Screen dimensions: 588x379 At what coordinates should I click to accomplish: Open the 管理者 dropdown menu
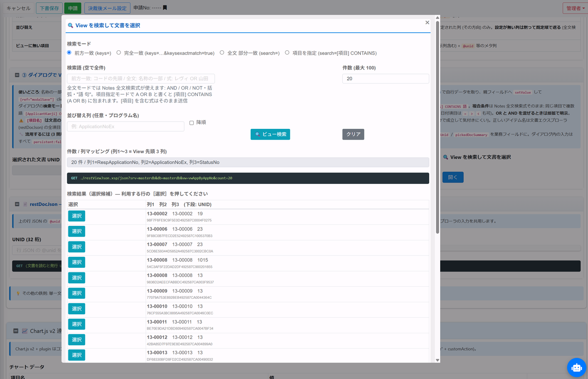click(x=575, y=8)
